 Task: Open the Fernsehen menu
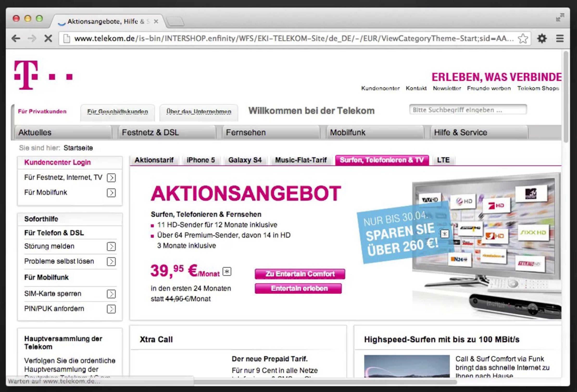click(x=271, y=132)
